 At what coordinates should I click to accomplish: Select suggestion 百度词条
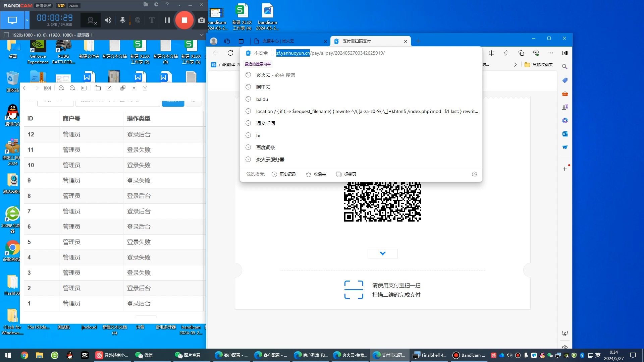(x=361, y=147)
